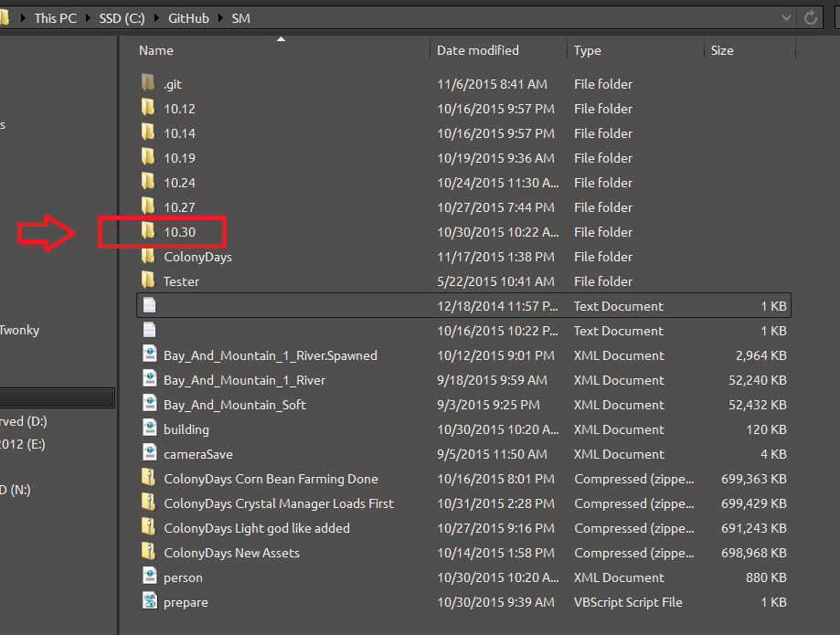Click the building XML file icon

[150, 428]
